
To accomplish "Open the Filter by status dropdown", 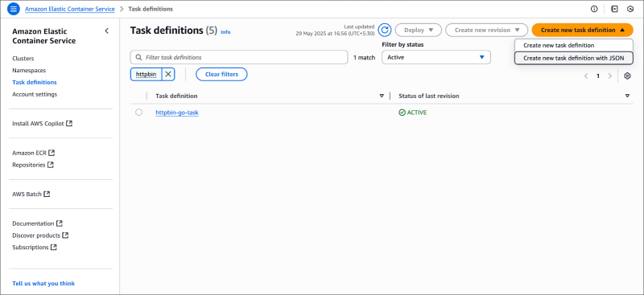I will coord(436,57).
